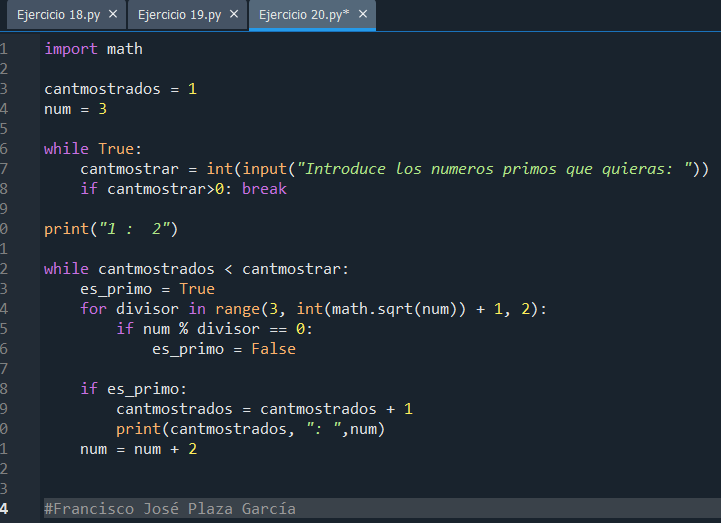
Task: Open the Ejercicio 19.py tab
Action: pos(179,15)
